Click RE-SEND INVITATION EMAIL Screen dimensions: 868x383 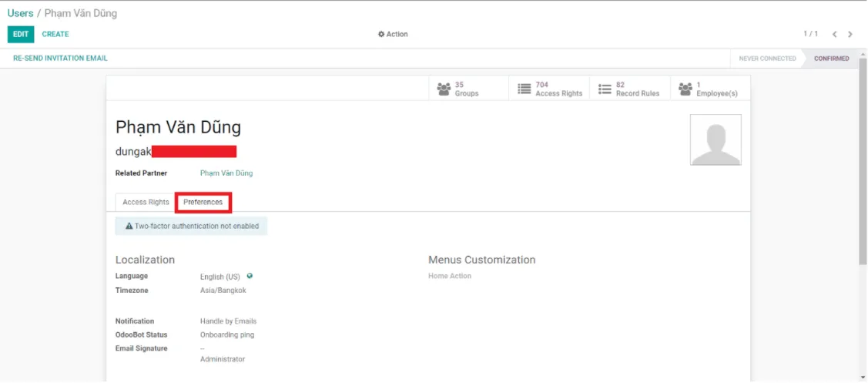60,59
